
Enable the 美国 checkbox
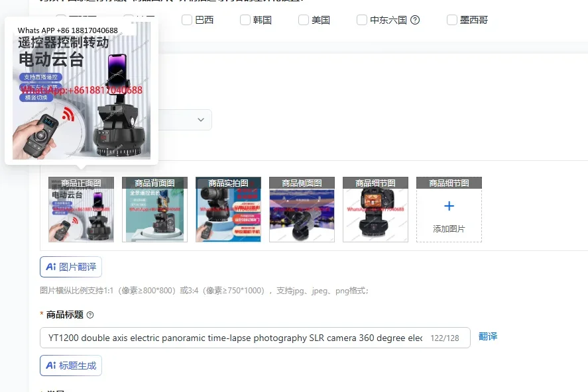(x=304, y=20)
